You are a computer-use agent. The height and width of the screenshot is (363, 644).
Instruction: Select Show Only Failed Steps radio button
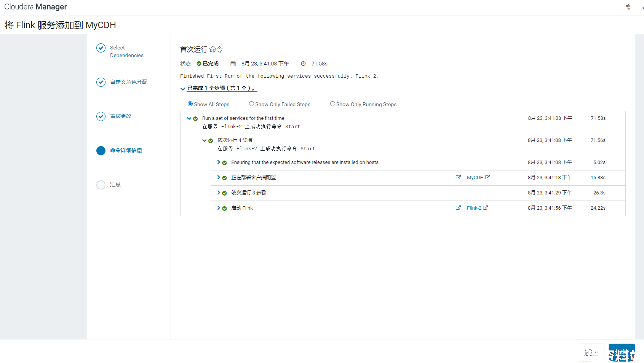(252, 104)
